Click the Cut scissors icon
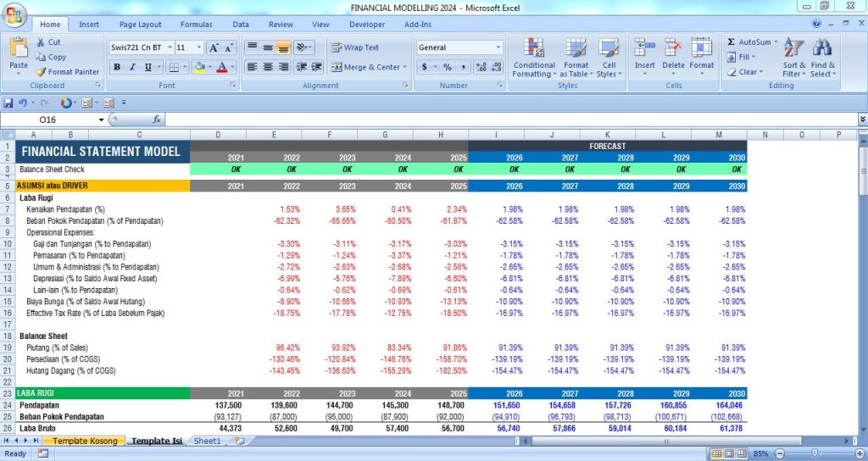The image size is (868, 461). (42, 42)
